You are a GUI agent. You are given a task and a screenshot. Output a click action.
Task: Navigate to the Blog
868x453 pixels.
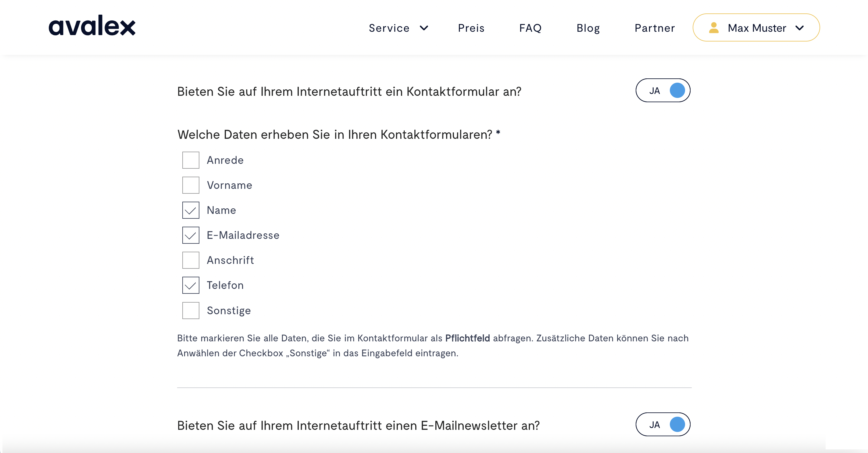click(588, 28)
